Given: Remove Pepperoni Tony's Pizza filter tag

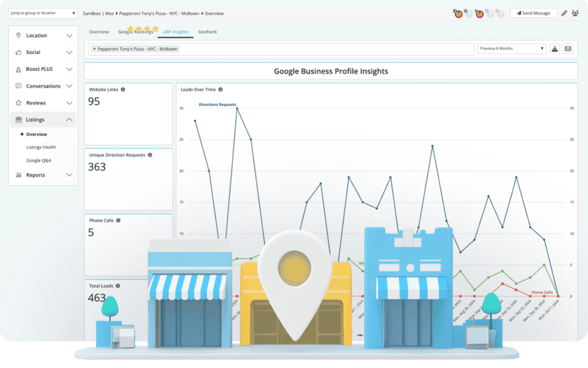Looking at the screenshot, I should [x=95, y=49].
